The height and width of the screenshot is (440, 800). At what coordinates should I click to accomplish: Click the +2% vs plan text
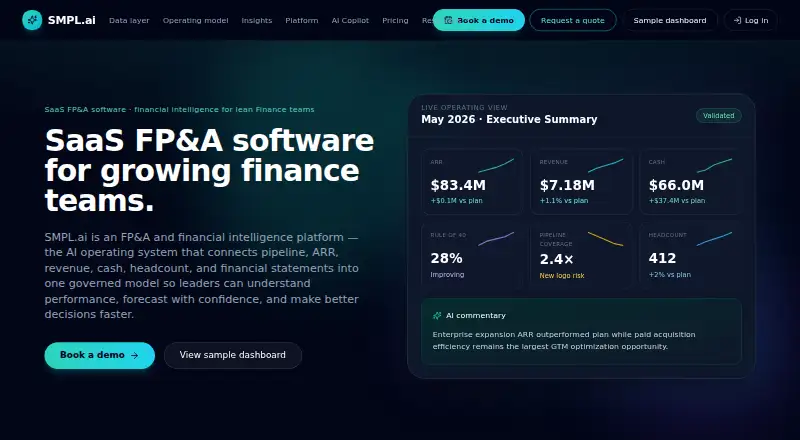[669, 275]
